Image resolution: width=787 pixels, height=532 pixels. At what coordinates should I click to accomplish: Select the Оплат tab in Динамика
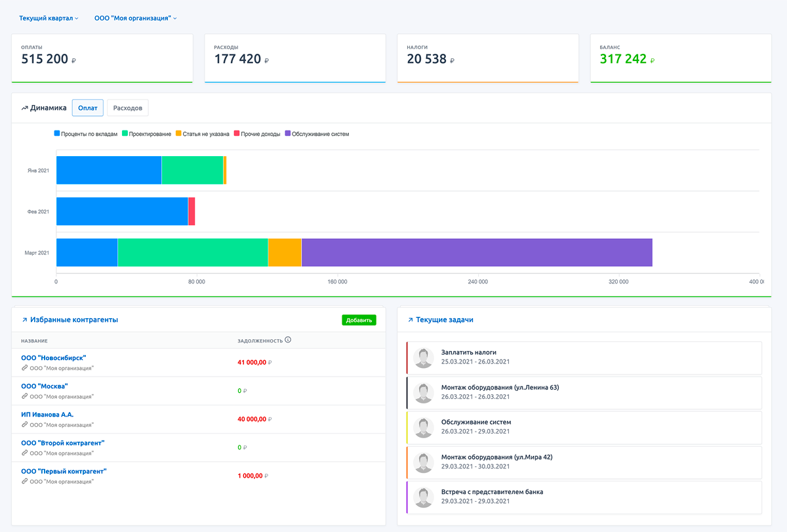(x=87, y=108)
